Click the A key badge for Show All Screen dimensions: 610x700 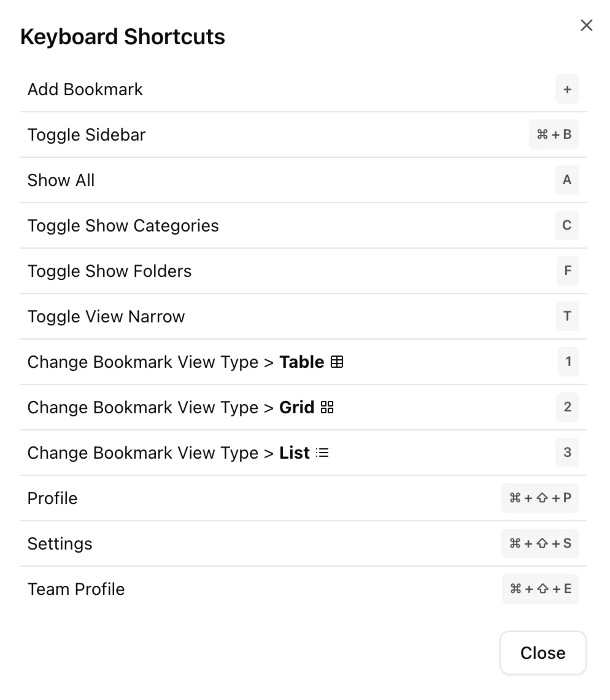coord(566,180)
